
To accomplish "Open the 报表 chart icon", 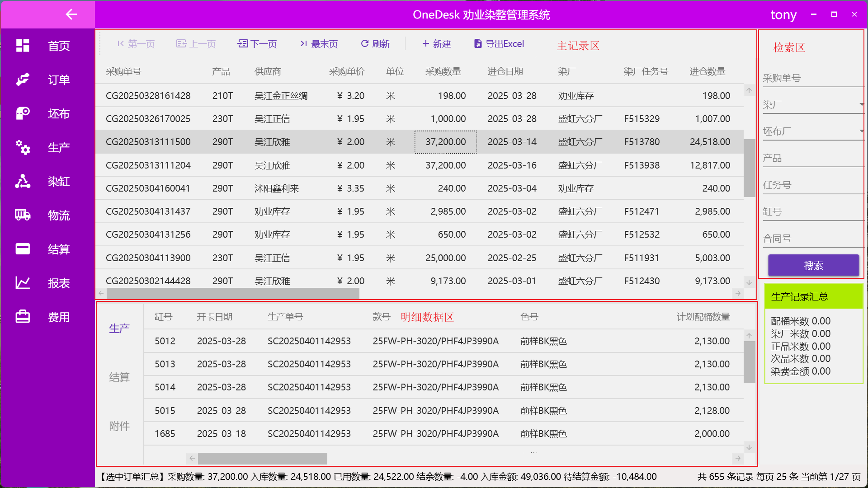I will 23,283.
